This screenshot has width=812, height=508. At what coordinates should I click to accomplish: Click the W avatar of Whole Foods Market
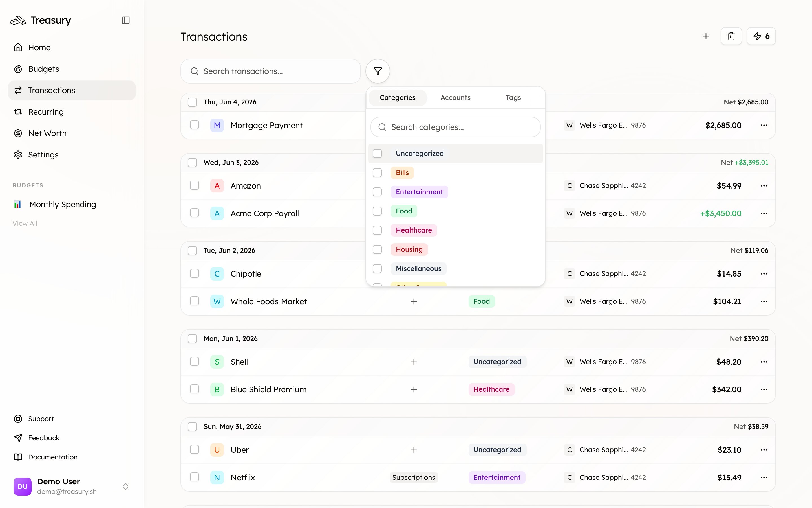[217, 301]
